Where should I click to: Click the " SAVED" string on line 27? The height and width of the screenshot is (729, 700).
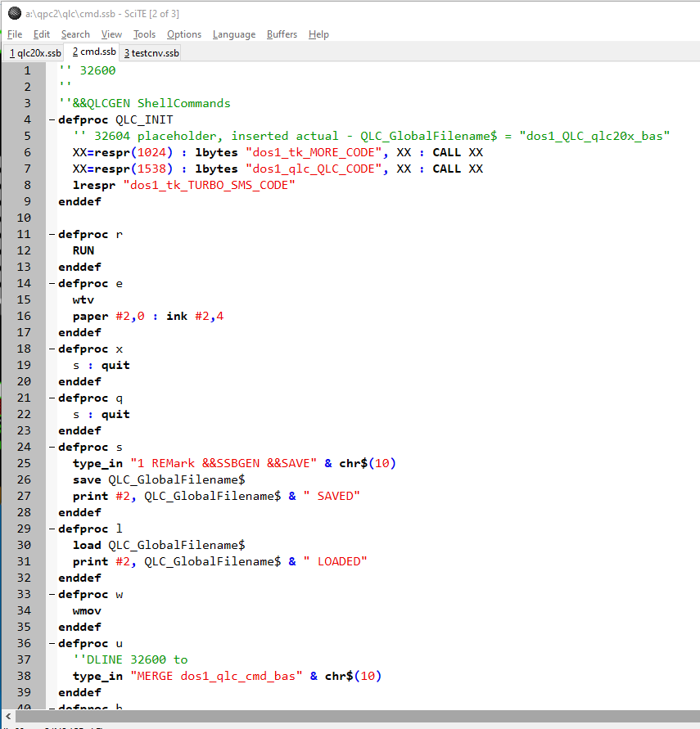(332, 496)
